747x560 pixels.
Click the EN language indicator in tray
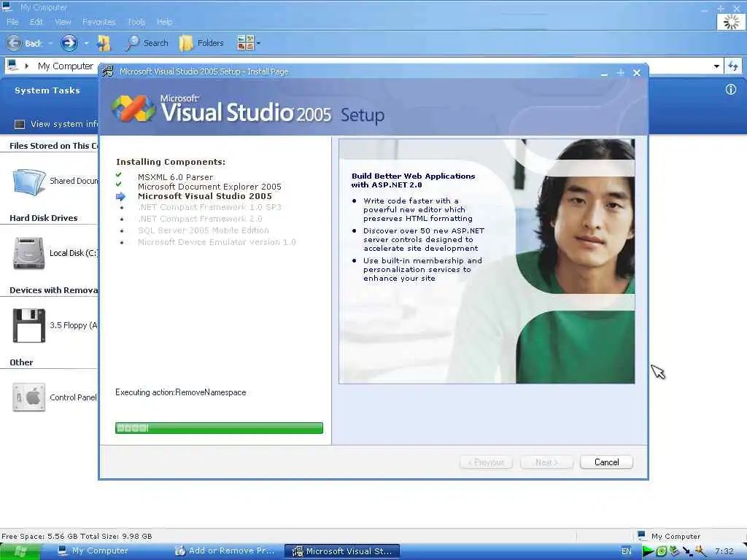[627, 551]
